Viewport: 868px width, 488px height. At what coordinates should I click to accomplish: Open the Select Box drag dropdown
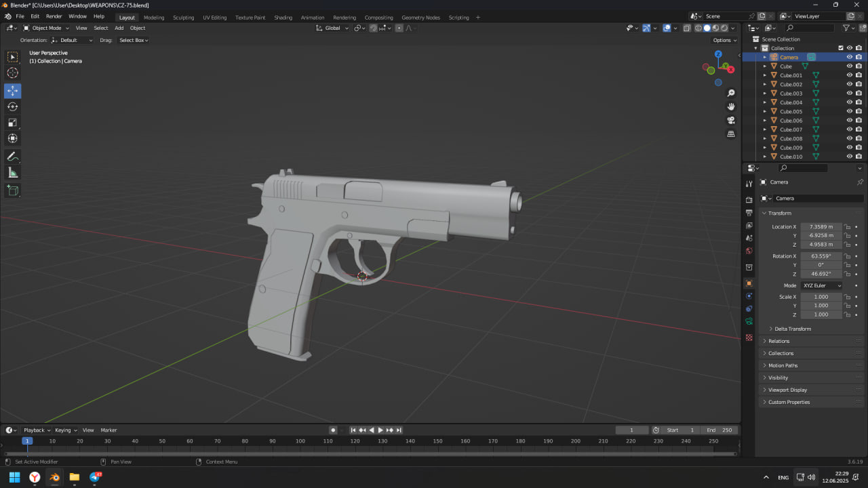click(x=134, y=40)
